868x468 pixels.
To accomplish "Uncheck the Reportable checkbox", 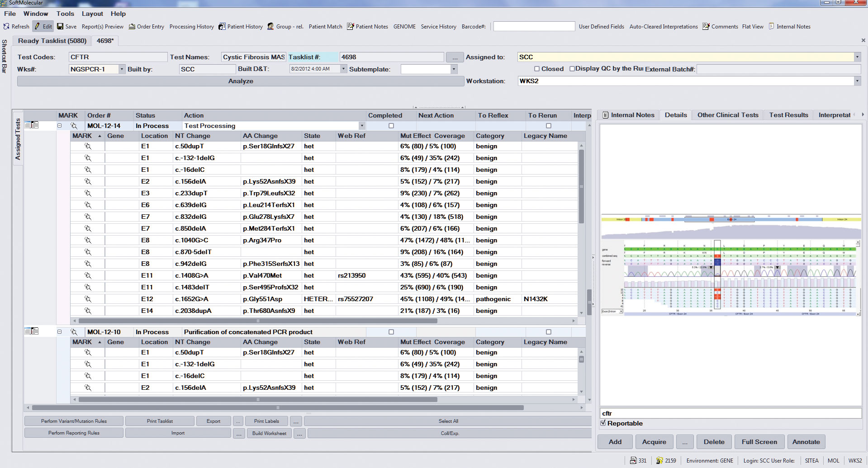I will (603, 423).
